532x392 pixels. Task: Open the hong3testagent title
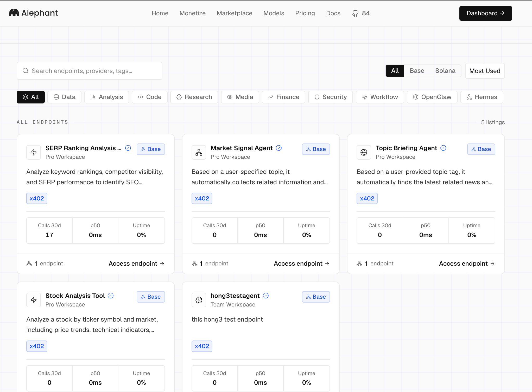235,296
